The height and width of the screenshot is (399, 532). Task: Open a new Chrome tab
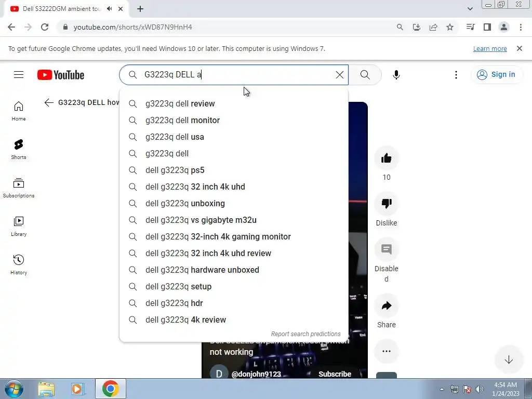coord(140,9)
